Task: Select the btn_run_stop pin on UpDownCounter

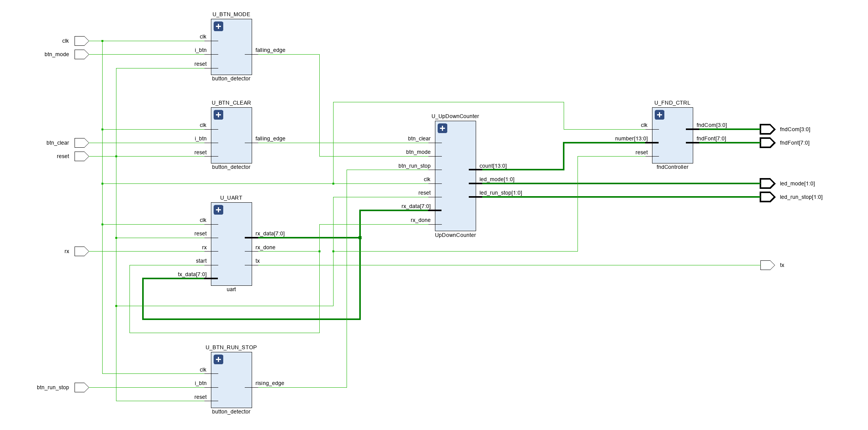Action: tap(415, 166)
